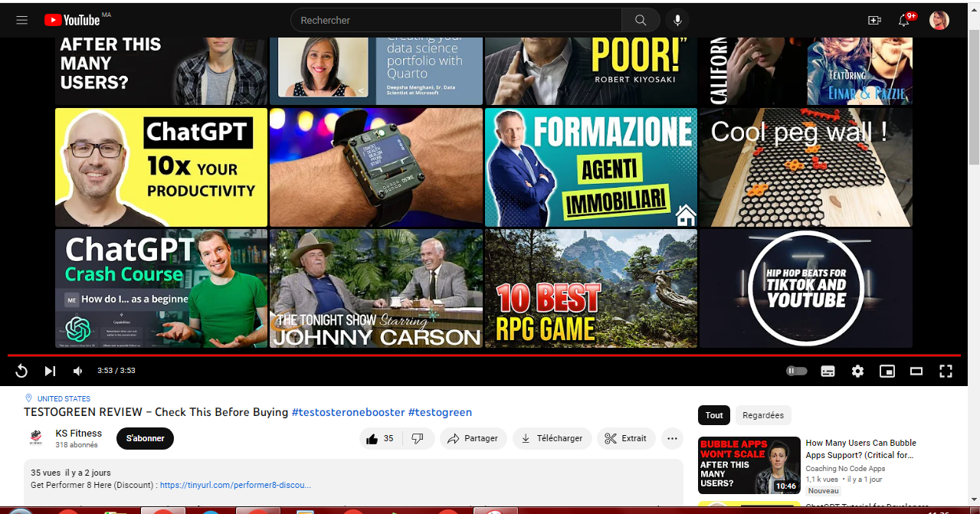The image size is (980, 514).
Task: Open the Johnny Carson Tonight Show video
Action: [x=376, y=288]
